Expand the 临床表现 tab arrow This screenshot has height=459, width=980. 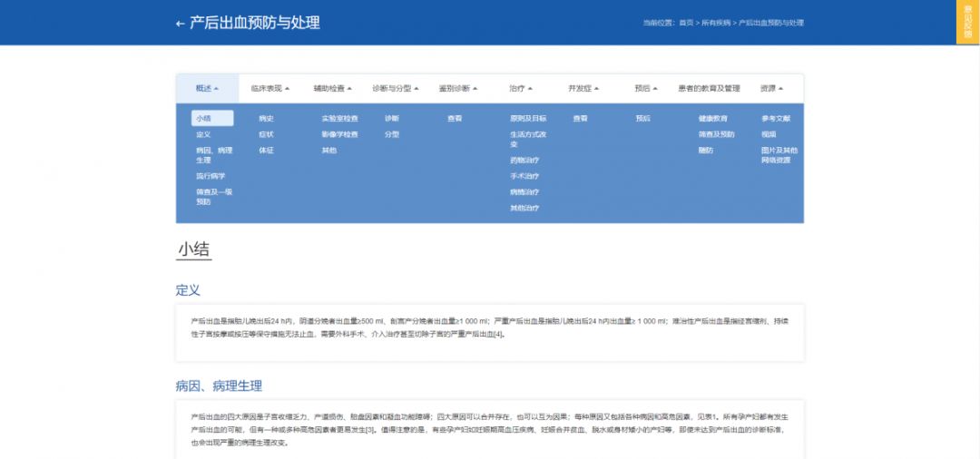287,89
